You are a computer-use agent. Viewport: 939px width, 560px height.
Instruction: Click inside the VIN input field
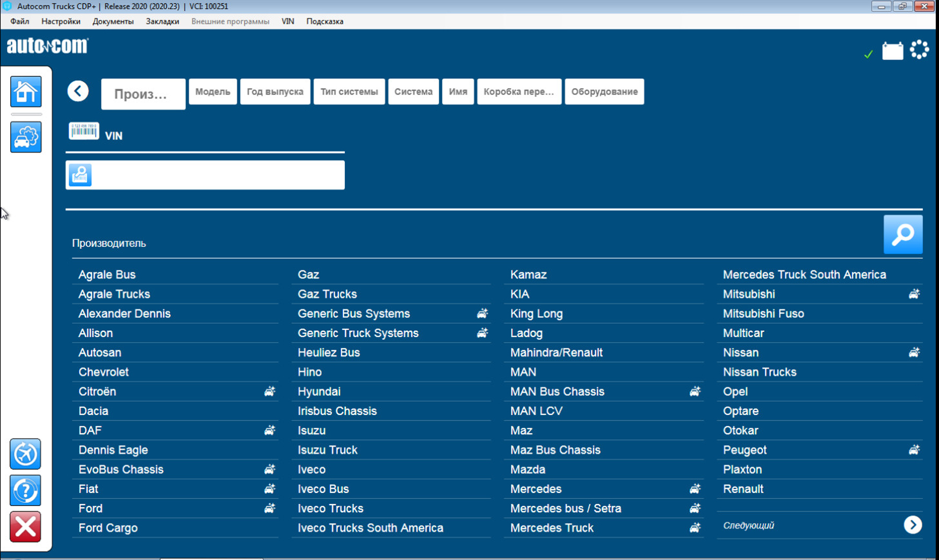218,175
